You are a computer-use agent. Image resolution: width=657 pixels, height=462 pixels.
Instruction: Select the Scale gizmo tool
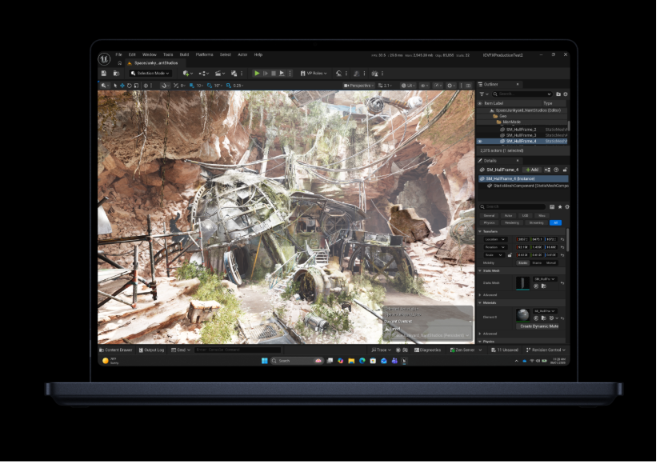pos(136,85)
